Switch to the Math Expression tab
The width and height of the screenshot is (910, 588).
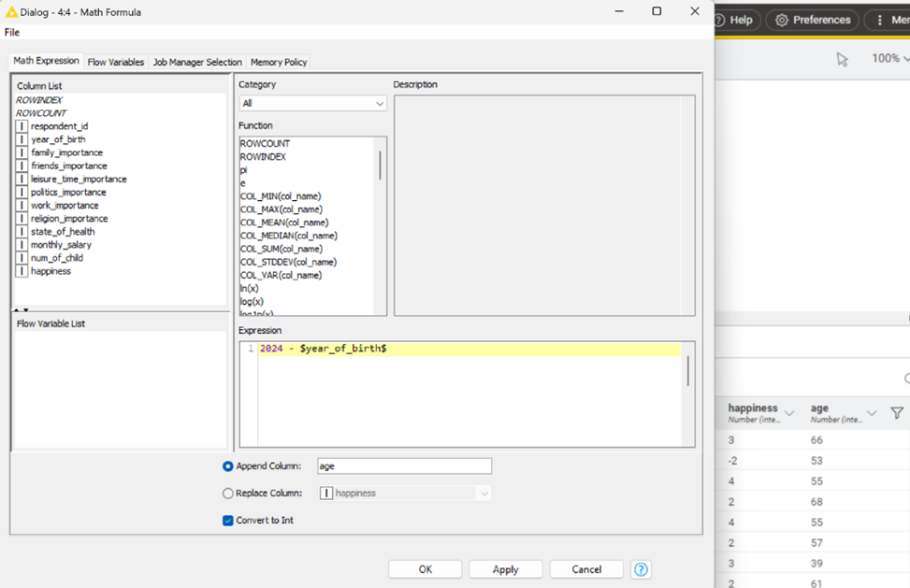point(46,61)
